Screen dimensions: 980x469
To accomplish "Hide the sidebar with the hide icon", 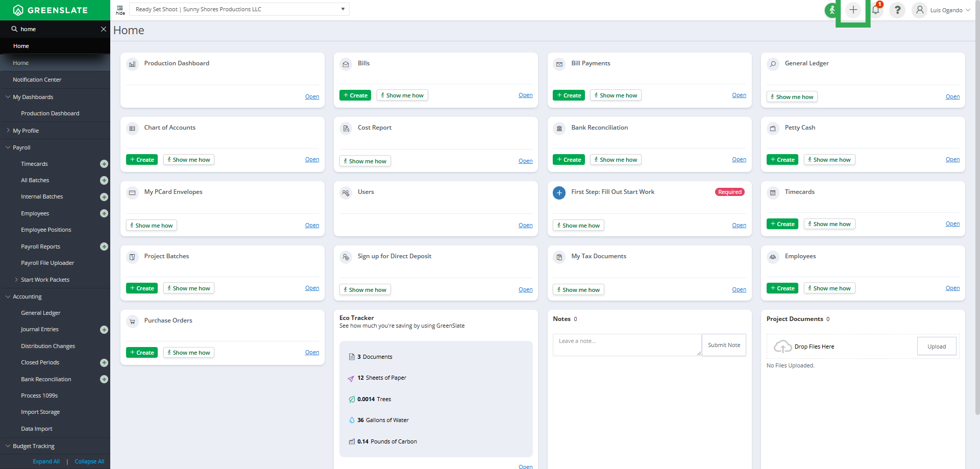I will 120,10.
